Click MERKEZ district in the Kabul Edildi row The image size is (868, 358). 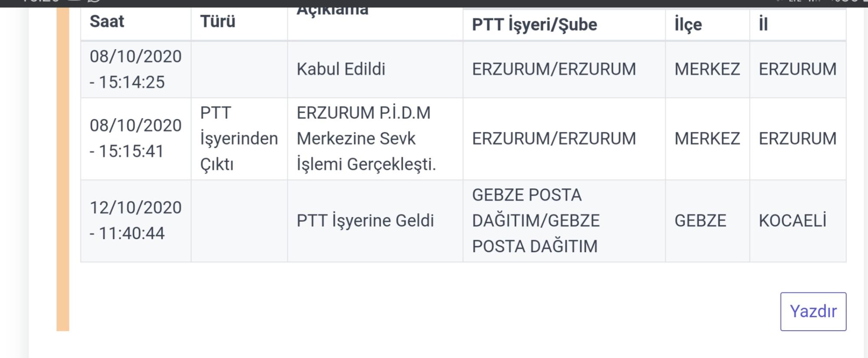click(707, 69)
